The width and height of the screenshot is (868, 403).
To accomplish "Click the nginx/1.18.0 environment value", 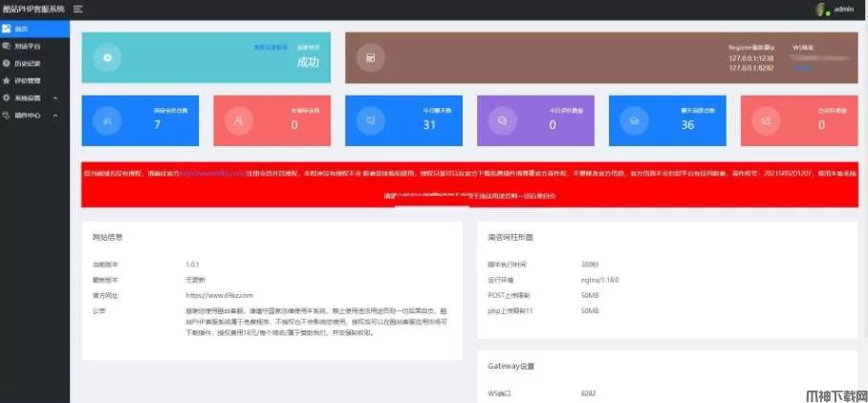I will pyautogui.click(x=600, y=280).
